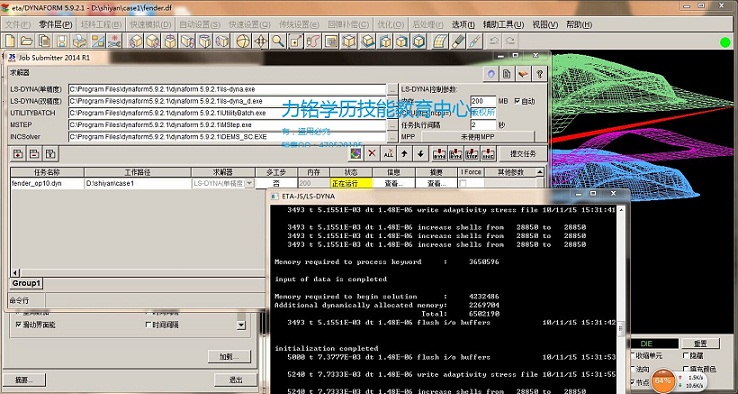The width and height of the screenshot is (738, 394).
Task: Click the Save disk icon in main toolbar
Action: (x=62, y=41)
